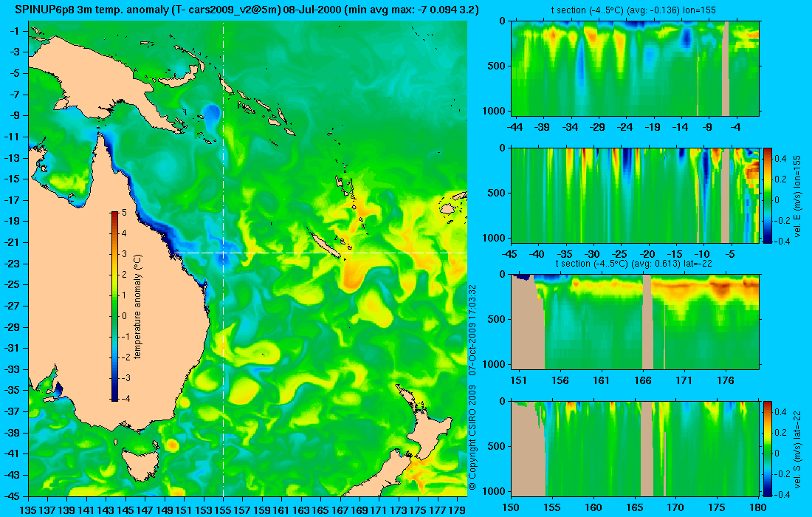The height and width of the screenshot is (517, 812).
Task: Click tick label 5 on temperature anomaly colorbar
Action: click(124, 213)
